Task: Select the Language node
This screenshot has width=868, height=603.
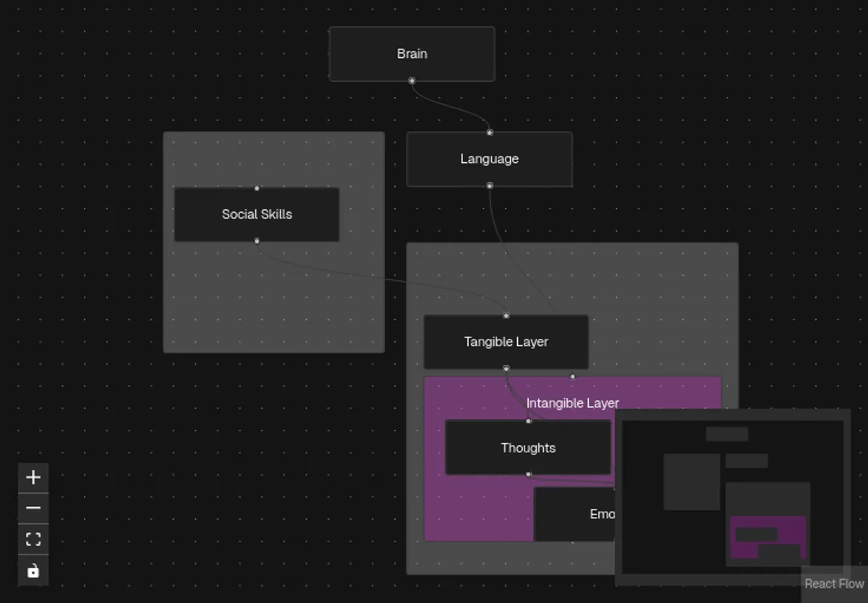Action: (x=489, y=159)
